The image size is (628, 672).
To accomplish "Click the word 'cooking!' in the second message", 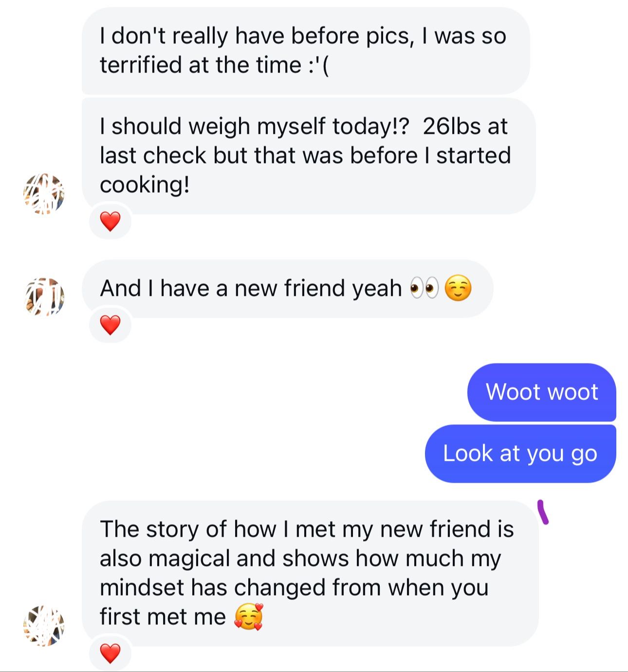I will click(145, 185).
